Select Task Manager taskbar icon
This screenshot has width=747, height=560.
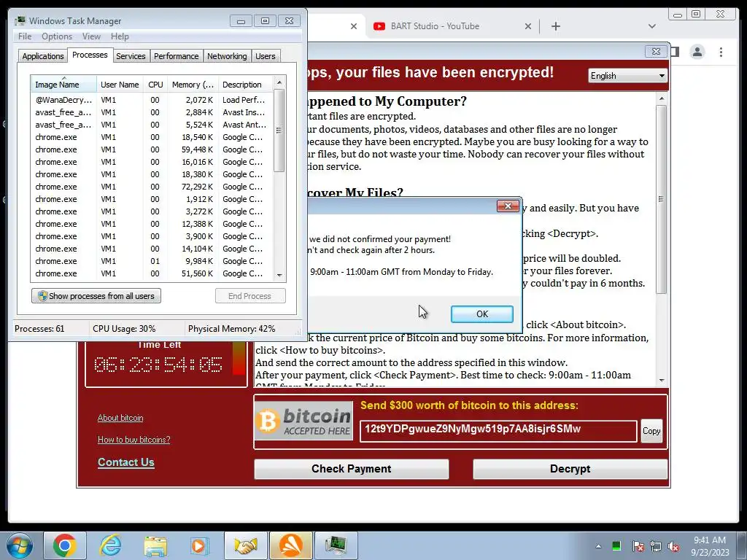[336, 545]
